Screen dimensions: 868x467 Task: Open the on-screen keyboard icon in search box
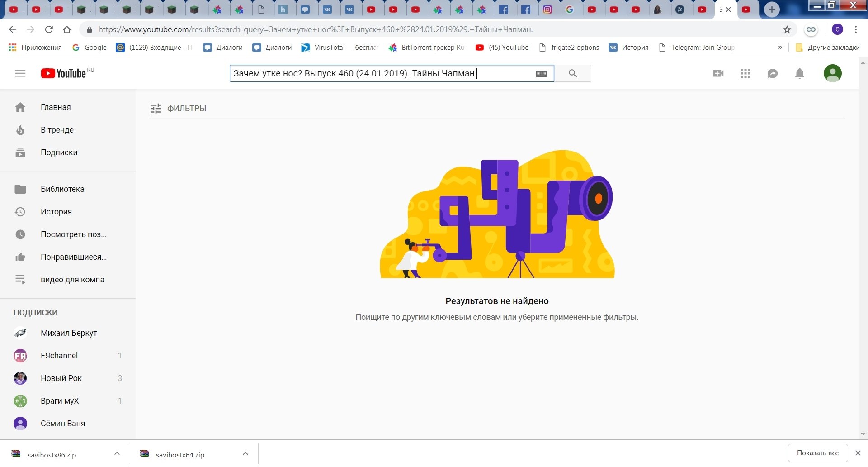click(542, 74)
